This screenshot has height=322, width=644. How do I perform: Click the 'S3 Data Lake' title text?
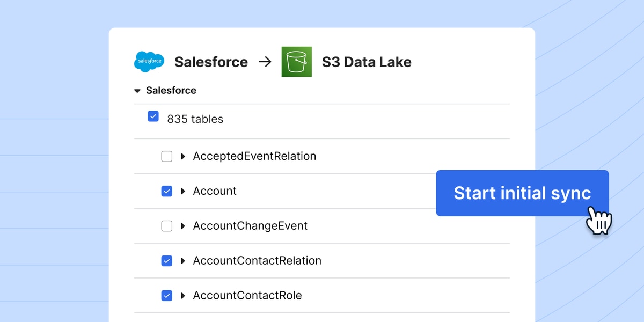pyautogui.click(x=367, y=62)
